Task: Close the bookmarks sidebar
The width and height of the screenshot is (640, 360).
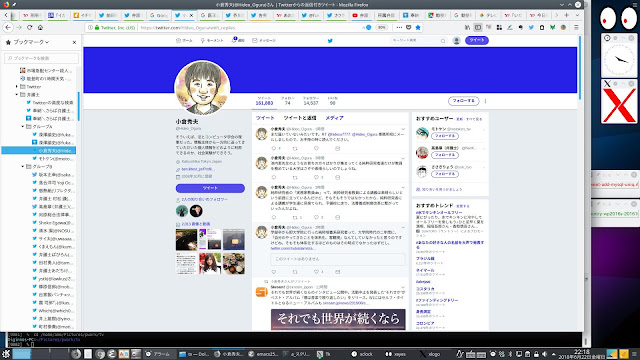Action: click(x=74, y=42)
